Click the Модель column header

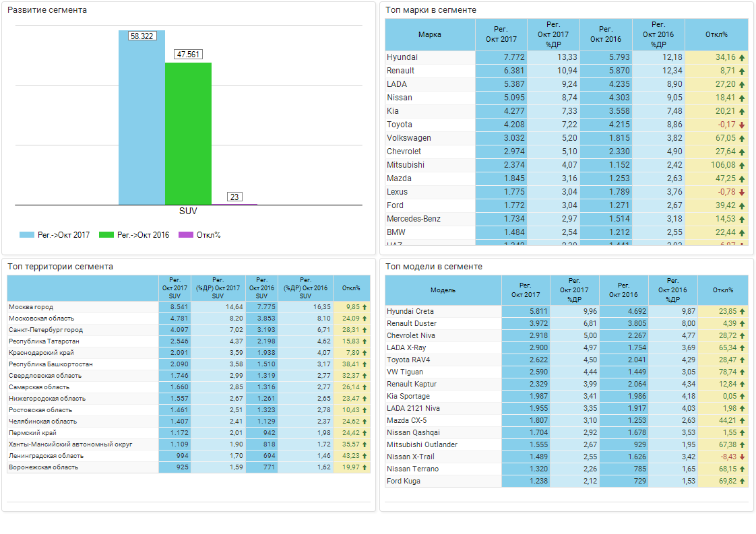click(443, 290)
